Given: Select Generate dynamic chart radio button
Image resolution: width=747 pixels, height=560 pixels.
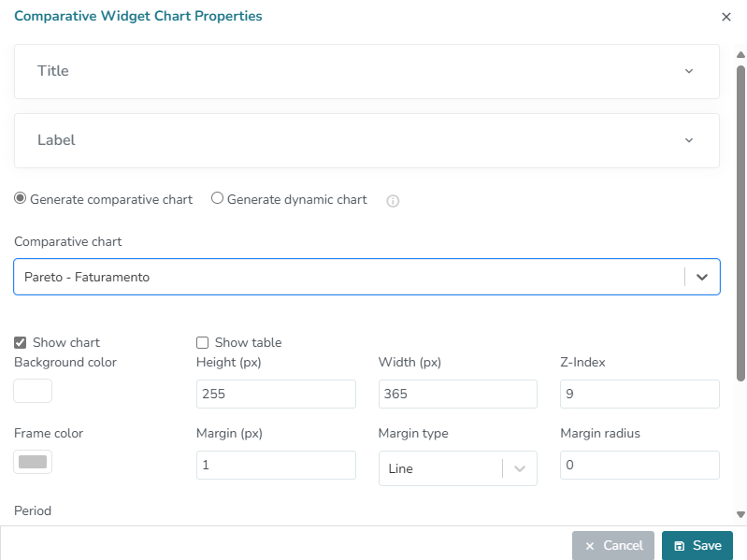Looking at the screenshot, I should [218, 198].
